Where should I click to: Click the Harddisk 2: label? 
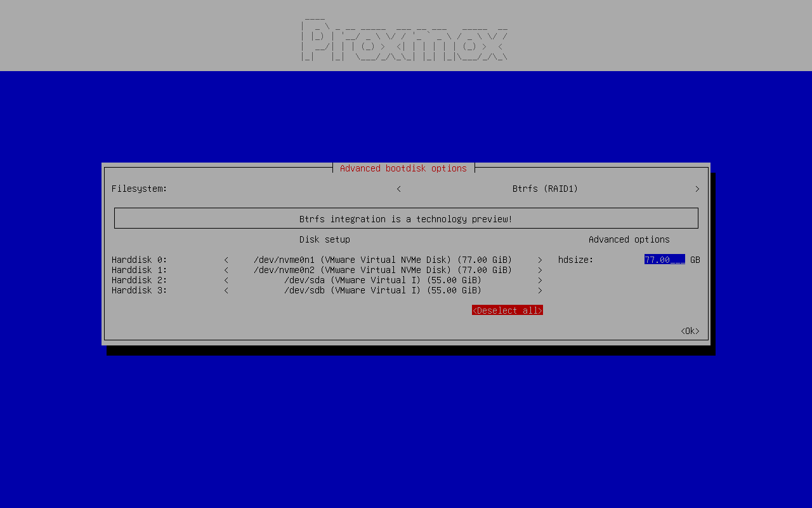140,280
